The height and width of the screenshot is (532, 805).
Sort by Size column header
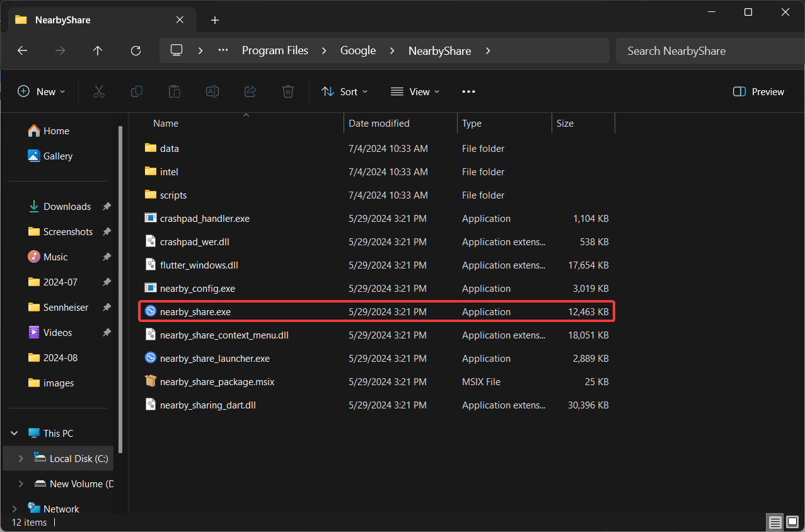565,124
